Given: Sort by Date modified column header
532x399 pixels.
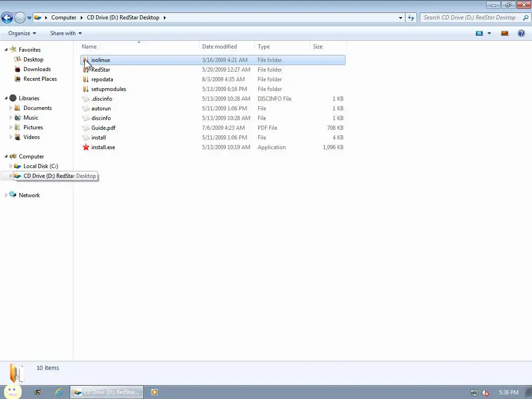Looking at the screenshot, I should [227, 47].
